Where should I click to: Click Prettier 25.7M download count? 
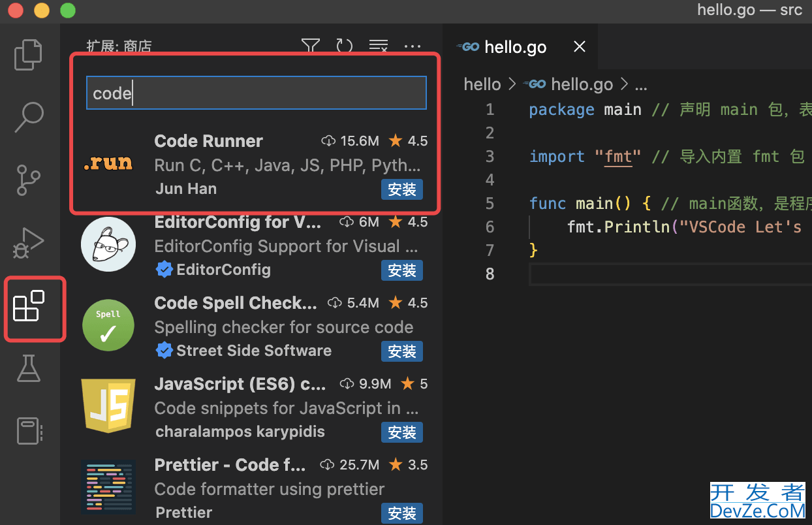349,465
